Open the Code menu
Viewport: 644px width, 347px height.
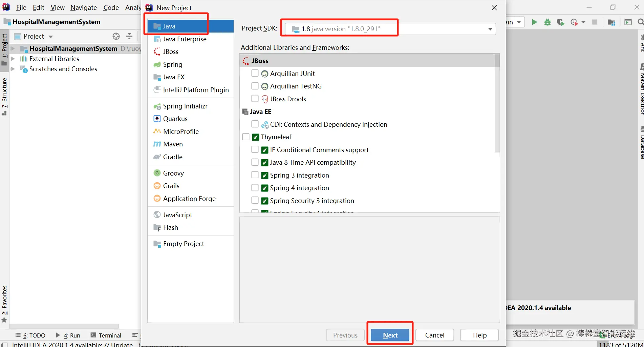point(111,7)
